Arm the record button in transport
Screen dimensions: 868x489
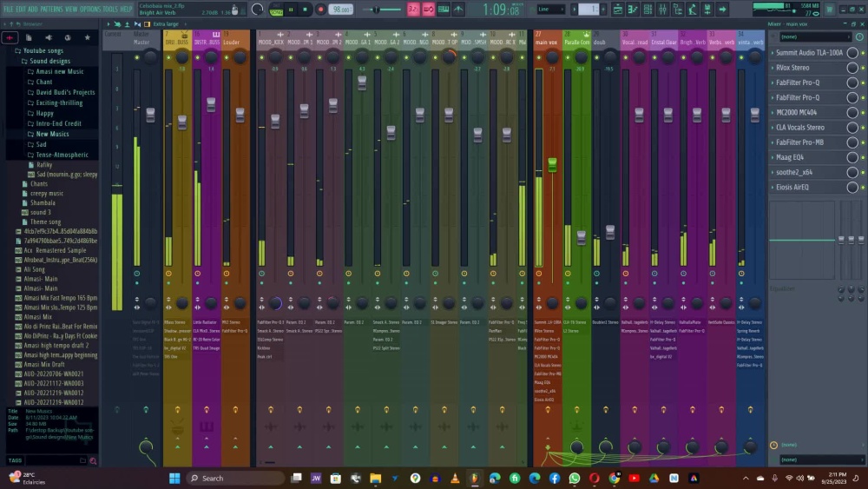point(320,10)
